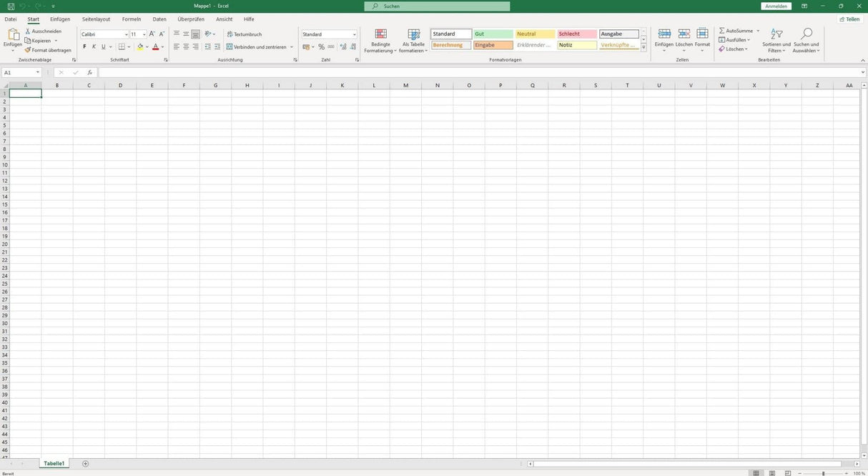Open the font name dropdown
This screenshot has width=868, height=476.
(x=126, y=34)
